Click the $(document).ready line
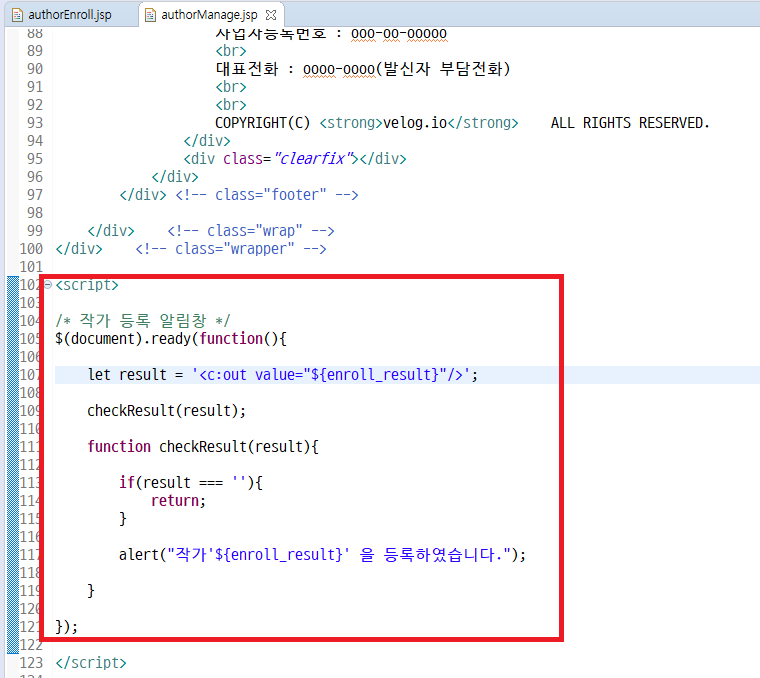This screenshot has width=760, height=678. 171,339
